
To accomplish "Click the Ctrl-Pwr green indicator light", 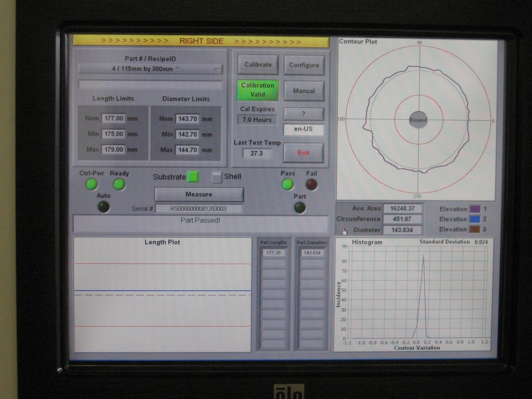I will (x=91, y=184).
